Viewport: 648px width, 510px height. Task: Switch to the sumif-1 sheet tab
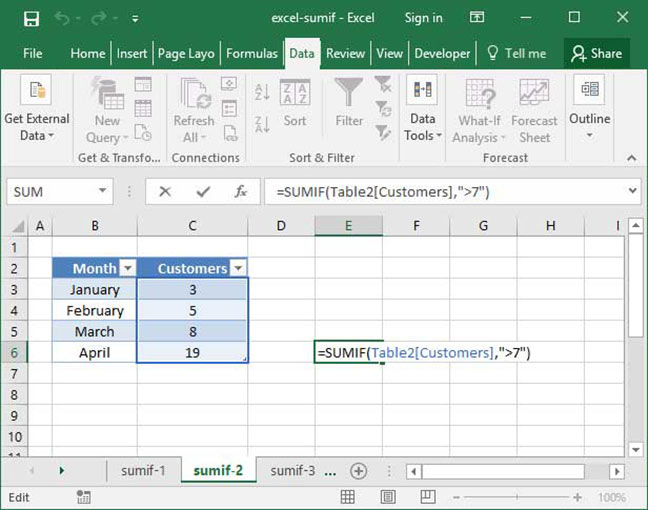(x=144, y=471)
